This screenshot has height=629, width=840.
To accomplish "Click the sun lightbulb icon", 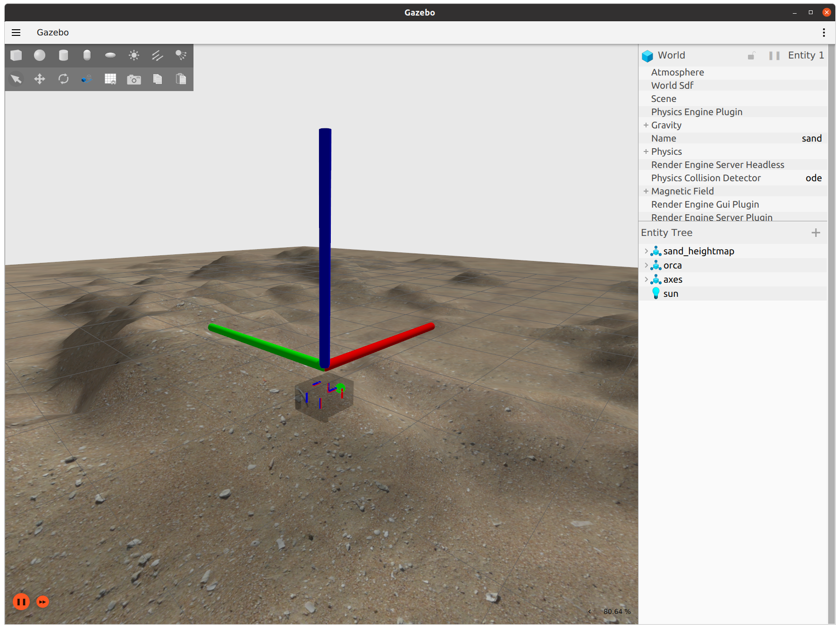I will (655, 294).
